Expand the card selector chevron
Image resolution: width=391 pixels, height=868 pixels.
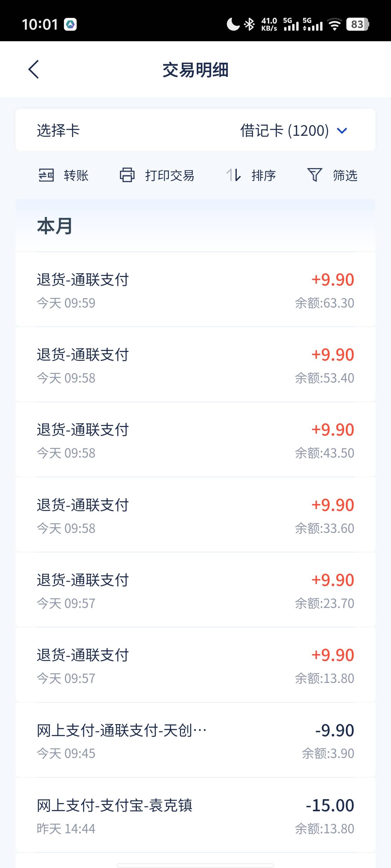(342, 131)
